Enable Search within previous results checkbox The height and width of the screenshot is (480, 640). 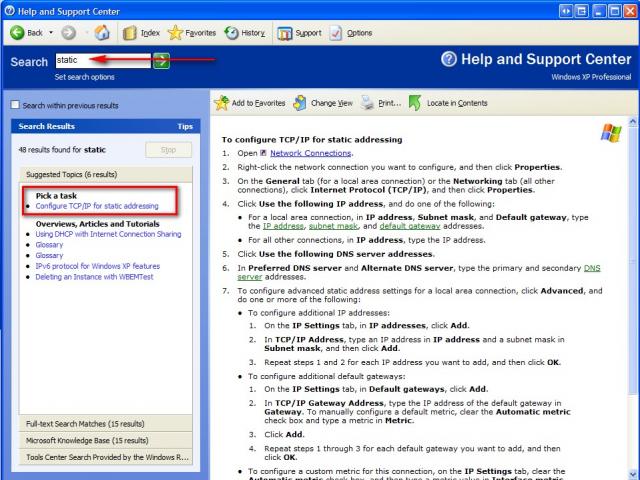(15, 105)
